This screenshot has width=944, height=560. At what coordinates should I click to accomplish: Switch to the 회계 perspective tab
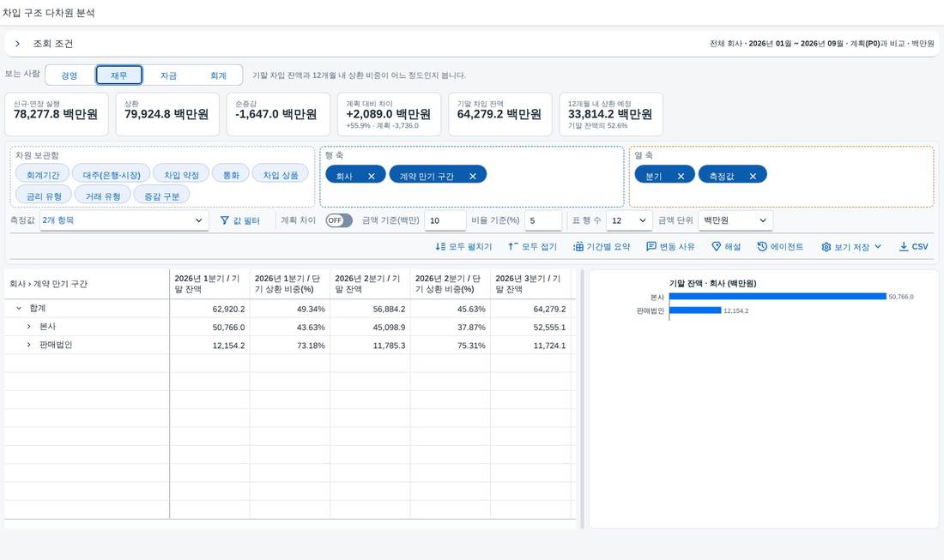coord(218,75)
